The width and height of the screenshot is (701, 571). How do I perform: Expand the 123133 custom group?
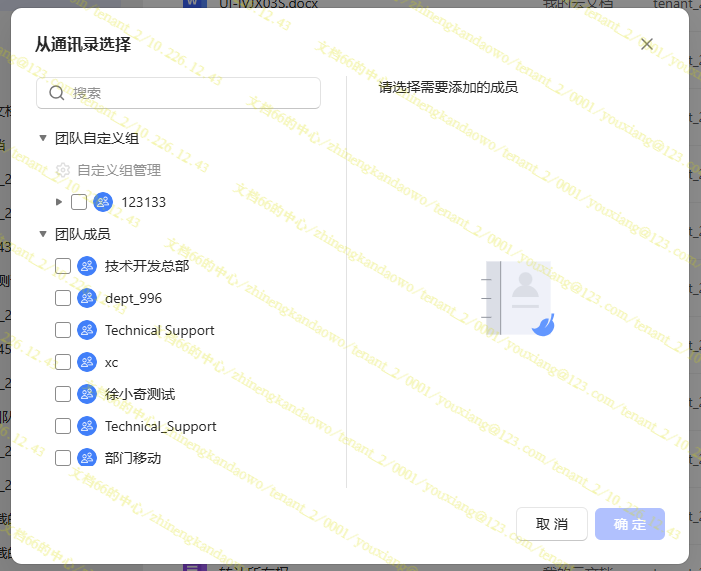point(59,202)
